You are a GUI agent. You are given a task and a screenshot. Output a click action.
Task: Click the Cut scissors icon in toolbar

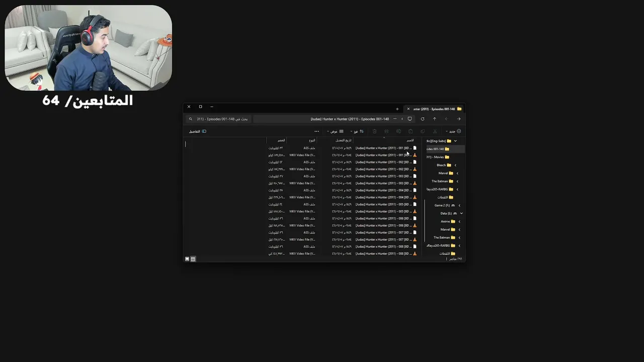435,131
